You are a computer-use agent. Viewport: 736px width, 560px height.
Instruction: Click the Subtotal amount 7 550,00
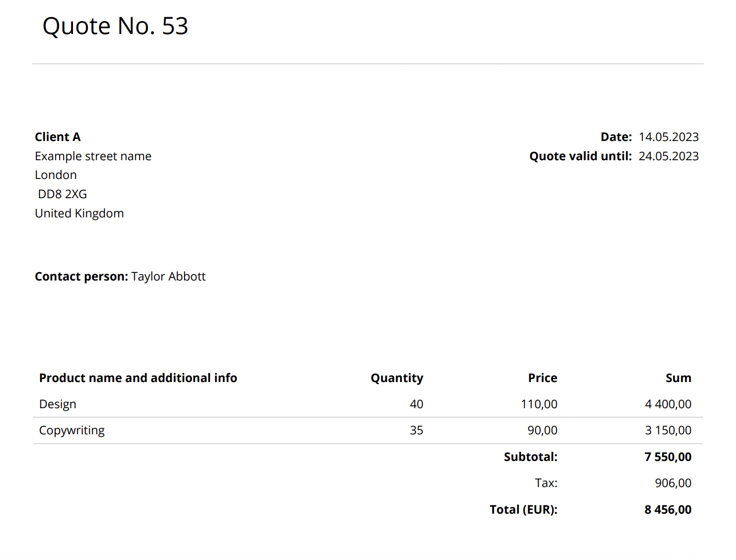[668, 457]
